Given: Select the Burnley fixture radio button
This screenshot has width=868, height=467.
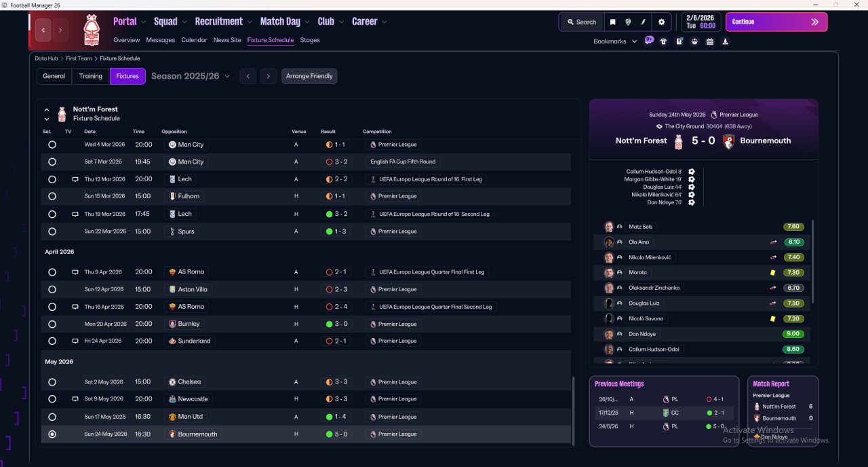Looking at the screenshot, I should [x=52, y=324].
